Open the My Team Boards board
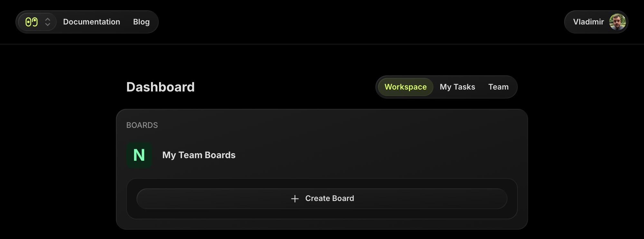Screen dimensions: 644x239 point(199,155)
